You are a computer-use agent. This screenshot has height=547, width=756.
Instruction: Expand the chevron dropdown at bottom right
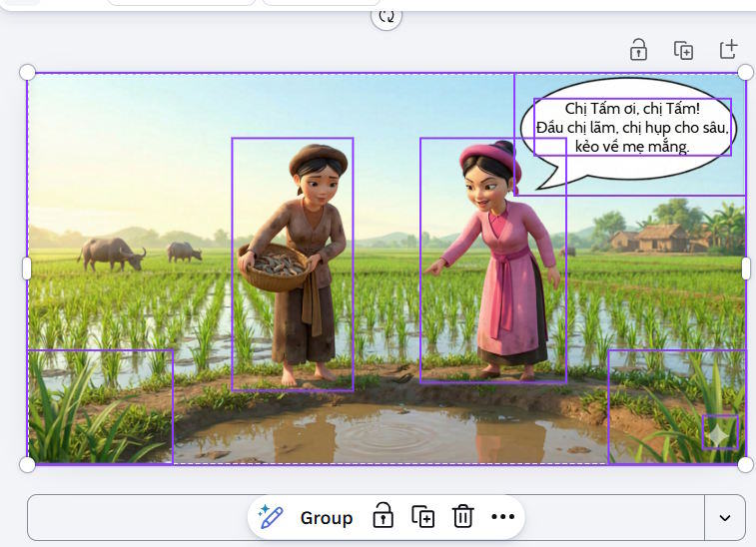725,518
